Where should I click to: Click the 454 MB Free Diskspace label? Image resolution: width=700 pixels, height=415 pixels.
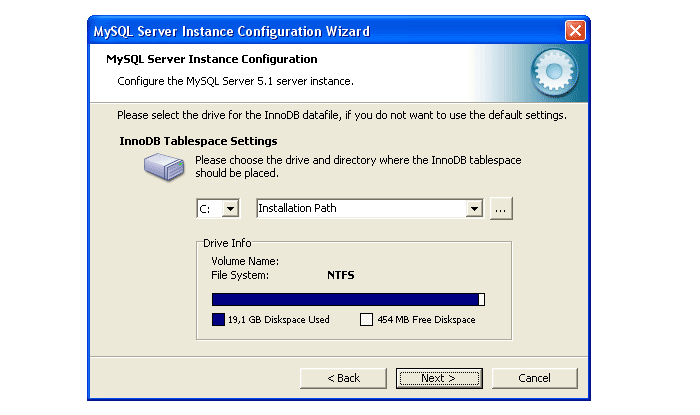426,320
